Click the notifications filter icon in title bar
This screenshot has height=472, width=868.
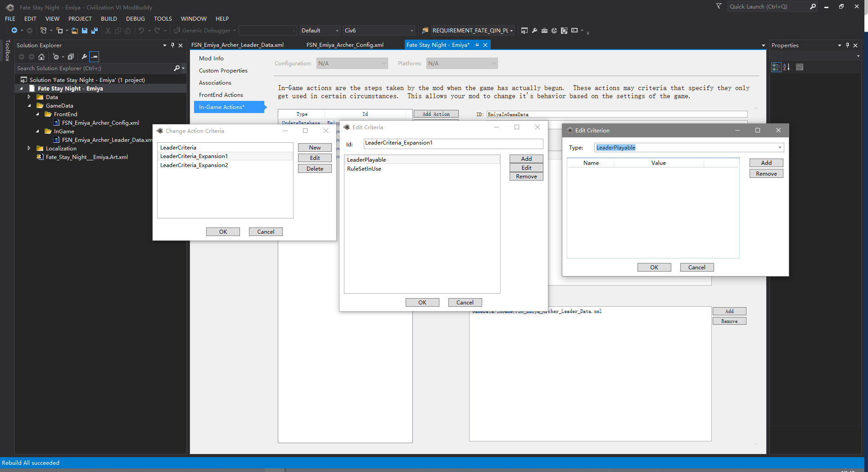(719, 6)
